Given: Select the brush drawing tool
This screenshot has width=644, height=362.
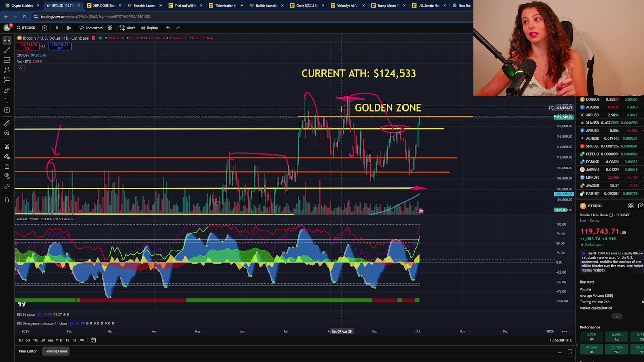Looking at the screenshot, I should [x=7, y=90].
